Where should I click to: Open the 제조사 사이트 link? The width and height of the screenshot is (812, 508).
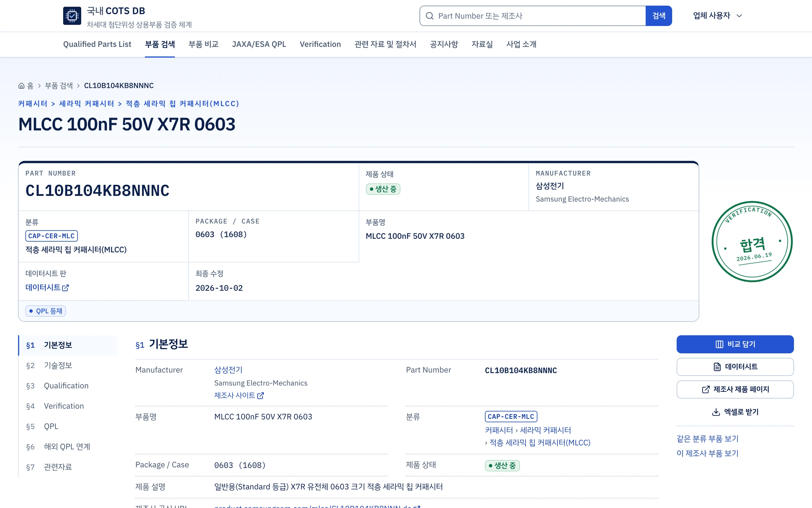(x=239, y=396)
